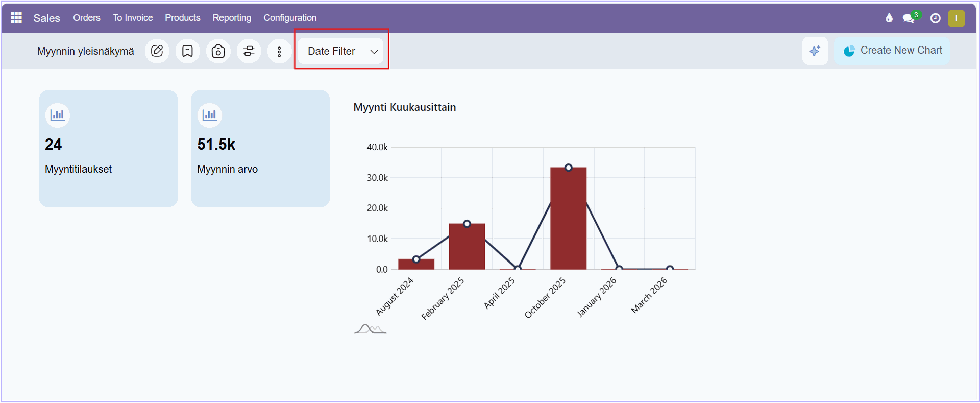Open the Reporting menu
This screenshot has height=403, width=980.
(232, 18)
